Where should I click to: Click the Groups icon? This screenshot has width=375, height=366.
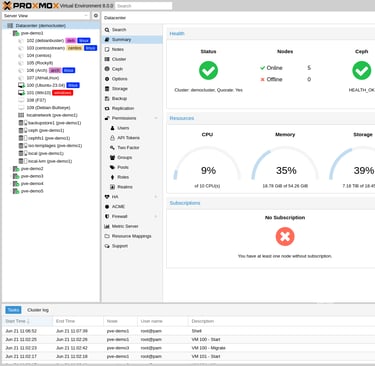[112, 157]
